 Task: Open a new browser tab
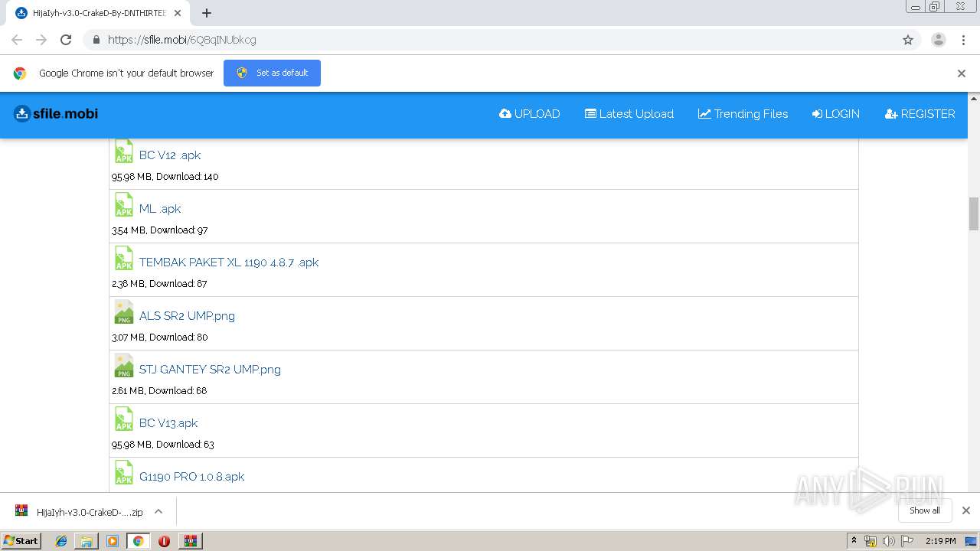point(207,13)
